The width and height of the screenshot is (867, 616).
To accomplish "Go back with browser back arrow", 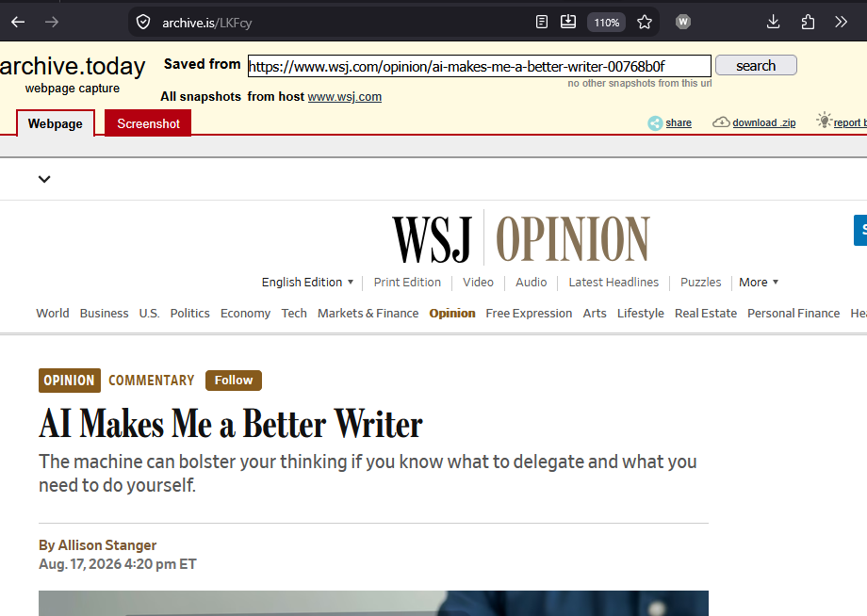I will click(x=18, y=22).
